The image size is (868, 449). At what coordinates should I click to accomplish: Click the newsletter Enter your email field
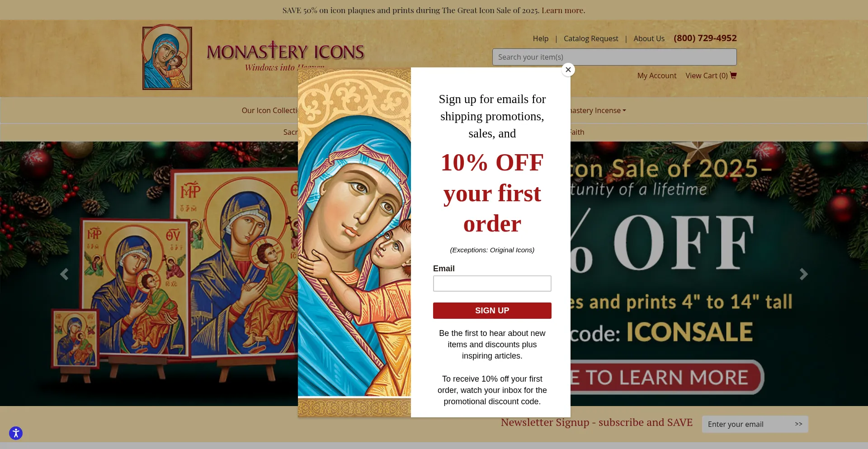[746, 424]
